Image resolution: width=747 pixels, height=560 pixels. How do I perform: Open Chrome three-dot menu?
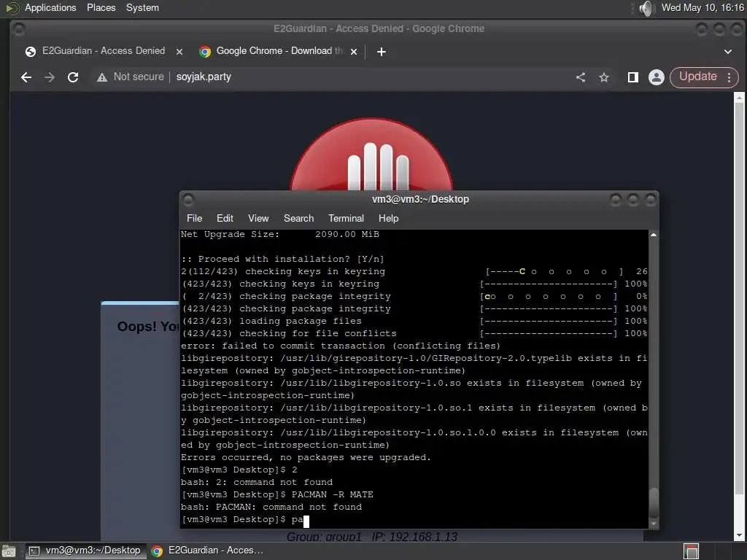click(729, 77)
